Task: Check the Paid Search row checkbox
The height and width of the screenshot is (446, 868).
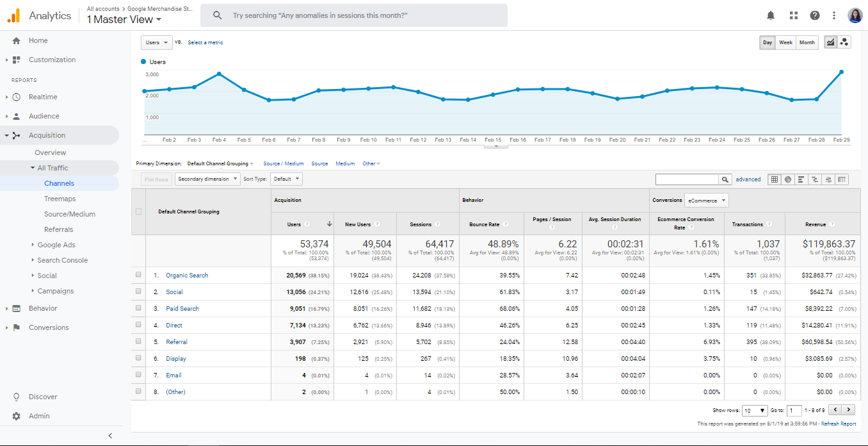Action: coord(138,308)
